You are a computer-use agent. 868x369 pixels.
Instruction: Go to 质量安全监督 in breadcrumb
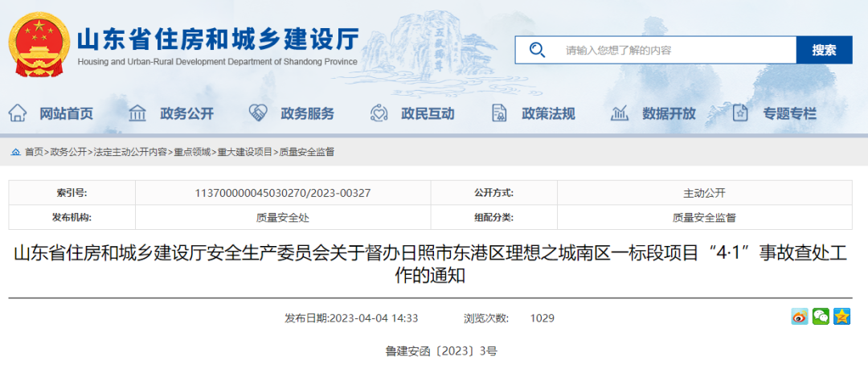click(x=307, y=152)
